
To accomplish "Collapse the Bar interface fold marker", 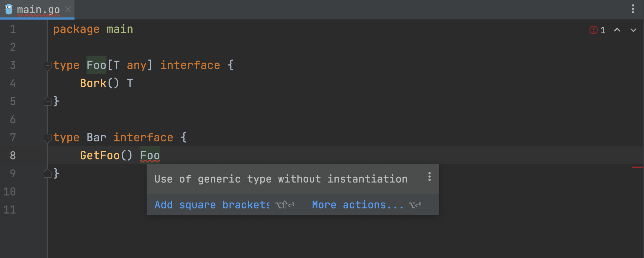I will click(47, 138).
